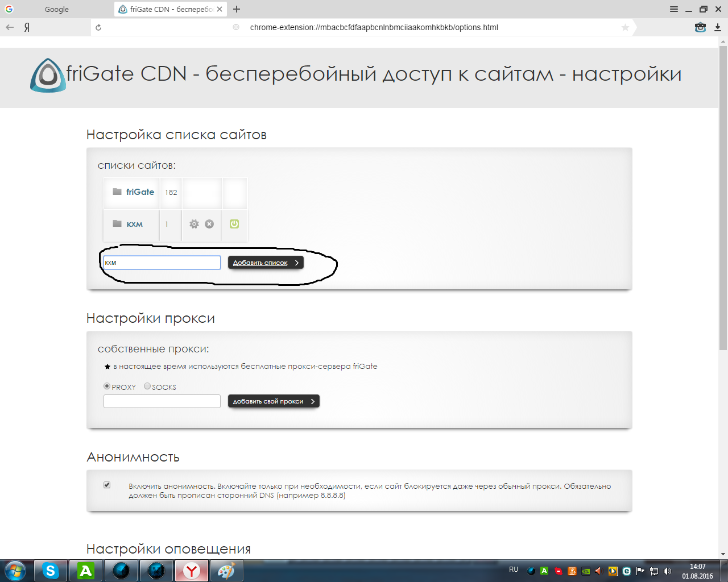Click the Yandex Я home button
This screenshot has width=728, height=582.
click(27, 27)
